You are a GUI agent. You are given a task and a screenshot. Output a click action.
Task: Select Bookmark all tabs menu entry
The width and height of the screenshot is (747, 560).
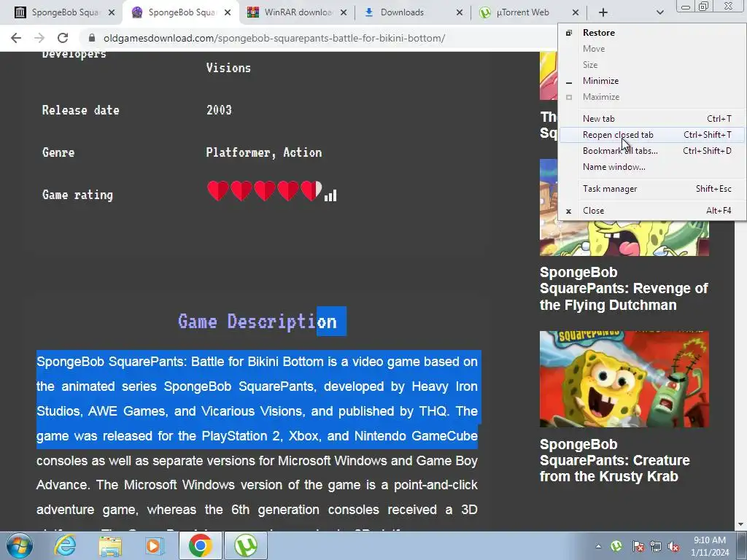click(651, 150)
